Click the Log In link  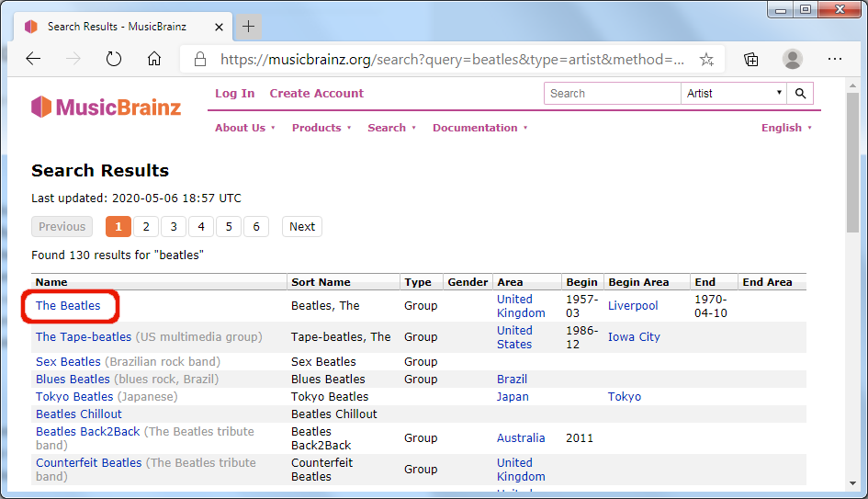(x=235, y=93)
